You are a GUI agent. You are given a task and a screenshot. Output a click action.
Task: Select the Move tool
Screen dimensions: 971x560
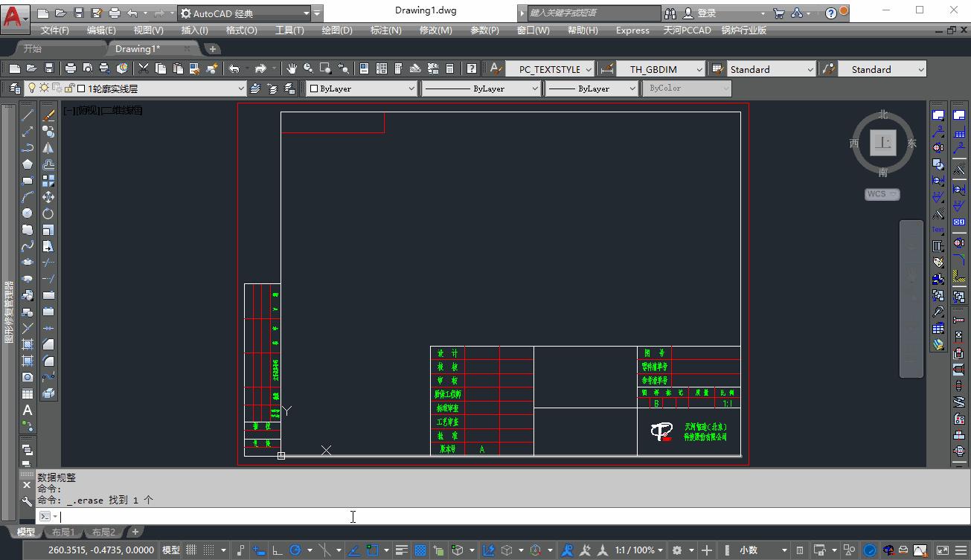(48, 197)
